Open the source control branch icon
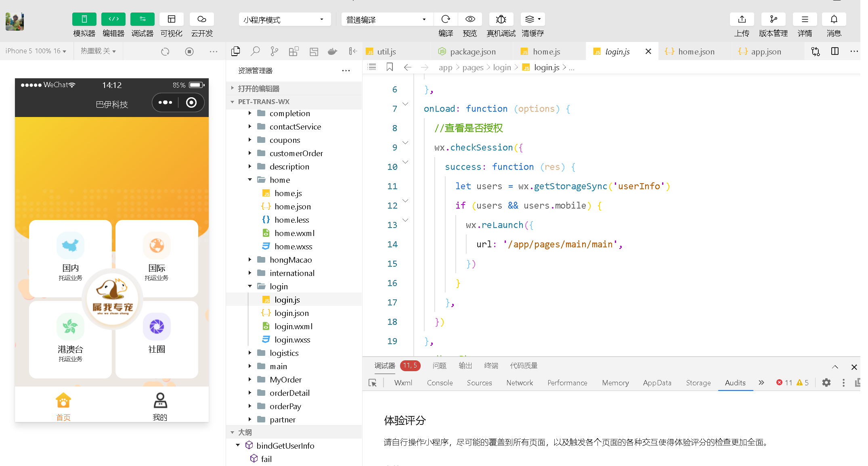This screenshot has height=466, width=868. point(275,51)
